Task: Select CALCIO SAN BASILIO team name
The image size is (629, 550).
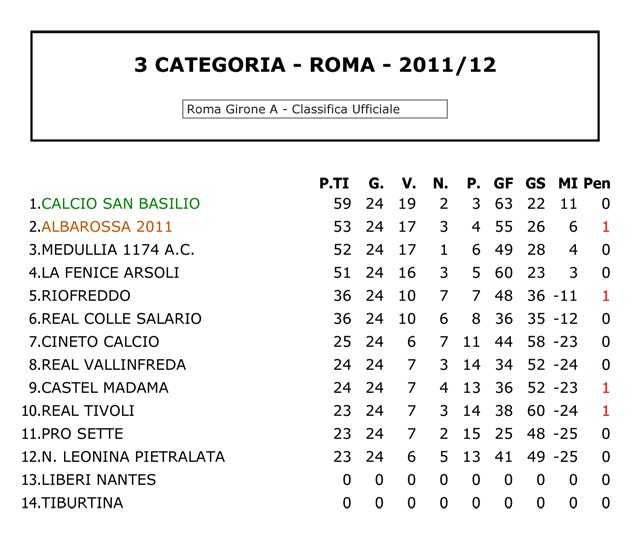Action: click(120, 204)
